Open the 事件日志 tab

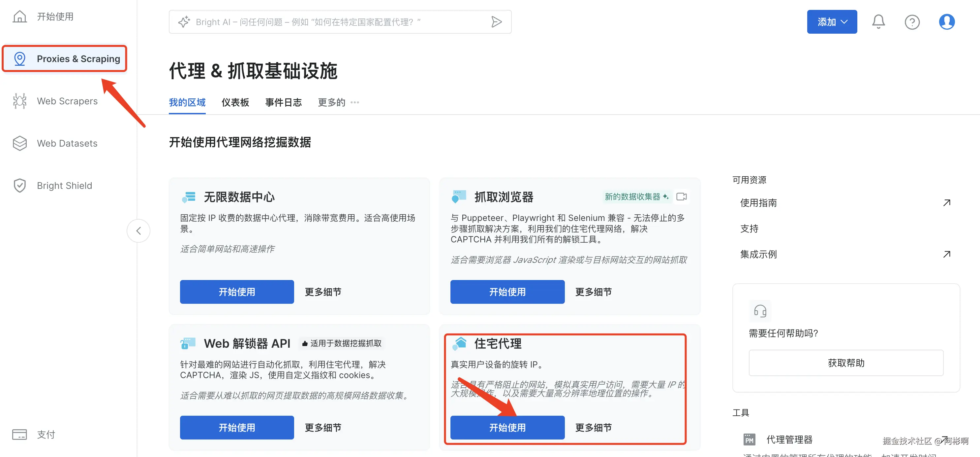[284, 102]
